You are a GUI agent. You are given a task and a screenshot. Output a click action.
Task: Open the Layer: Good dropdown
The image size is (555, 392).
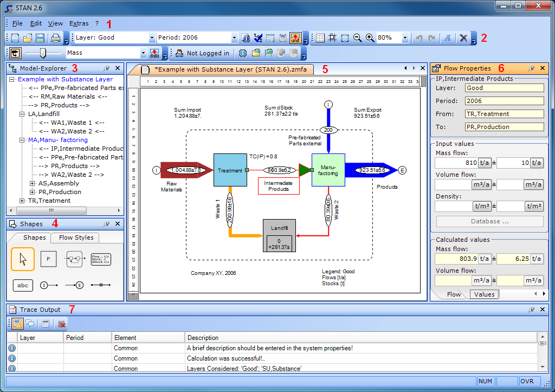point(152,37)
